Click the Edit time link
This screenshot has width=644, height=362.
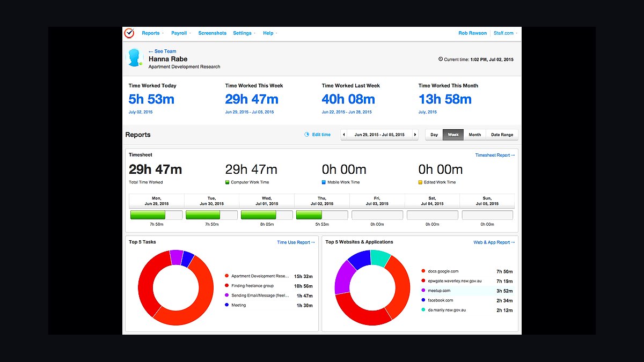point(321,135)
